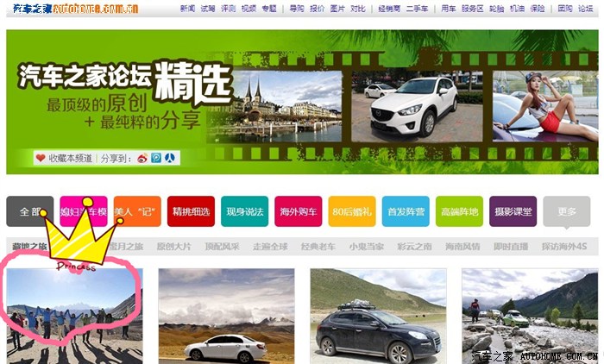Click the blue P share icon
This screenshot has height=364, width=604.
point(155,158)
